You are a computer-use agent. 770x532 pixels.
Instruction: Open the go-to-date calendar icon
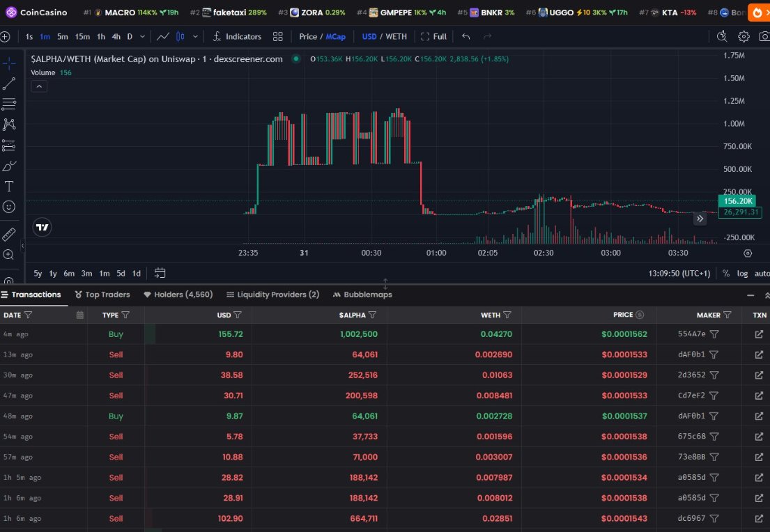160,274
